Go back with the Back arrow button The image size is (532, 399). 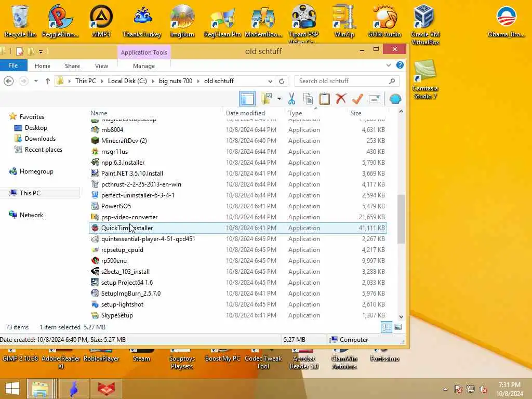pos(9,81)
